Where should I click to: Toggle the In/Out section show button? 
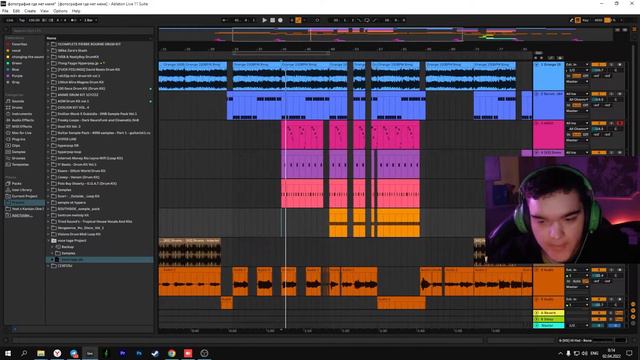coord(633,304)
